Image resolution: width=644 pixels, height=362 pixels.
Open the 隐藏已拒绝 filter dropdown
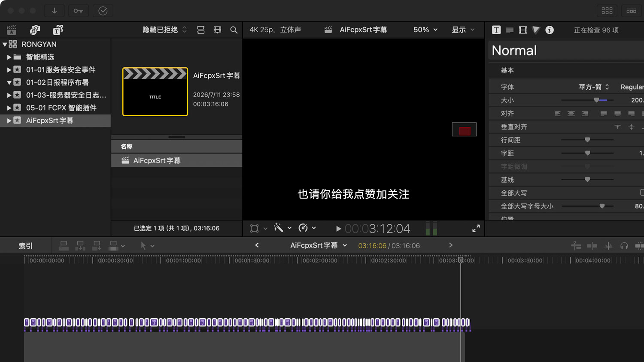click(x=164, y=30)
